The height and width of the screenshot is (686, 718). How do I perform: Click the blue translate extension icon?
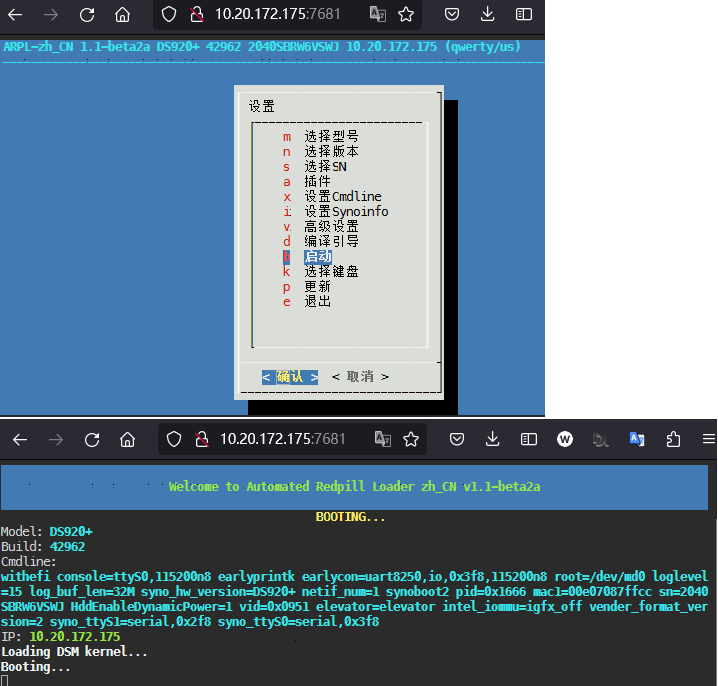coord(637,439)
